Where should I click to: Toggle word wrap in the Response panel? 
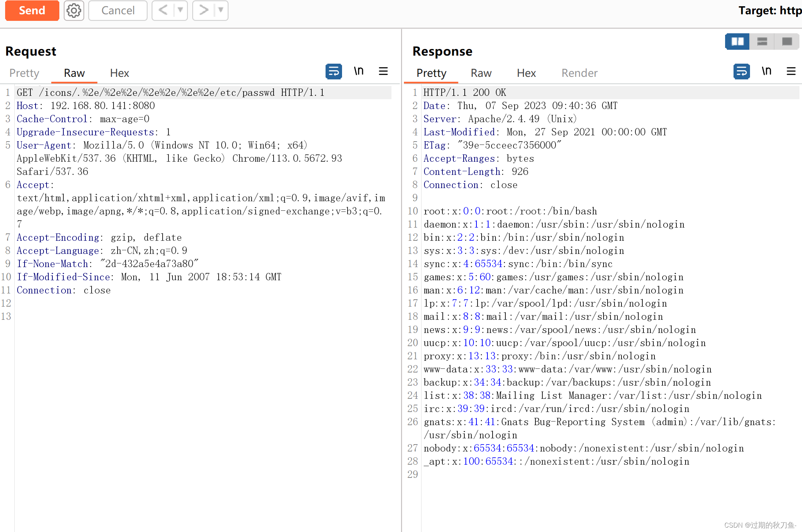pyautogui.click(x=742, y=71)
